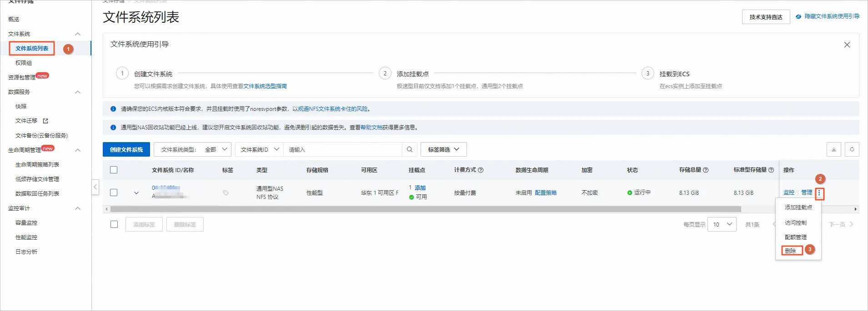Click the refresh list icon
Image resolution: width=868 pixels, height=311 pixels.
pos(852,149)
